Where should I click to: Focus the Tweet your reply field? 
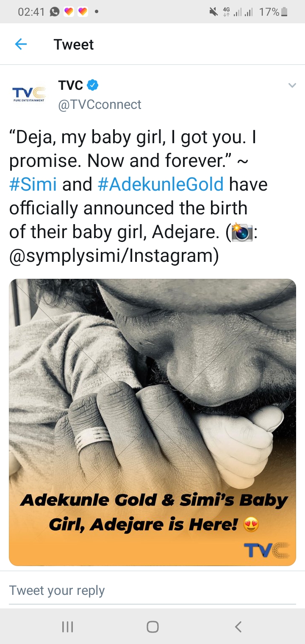point(152,590)
